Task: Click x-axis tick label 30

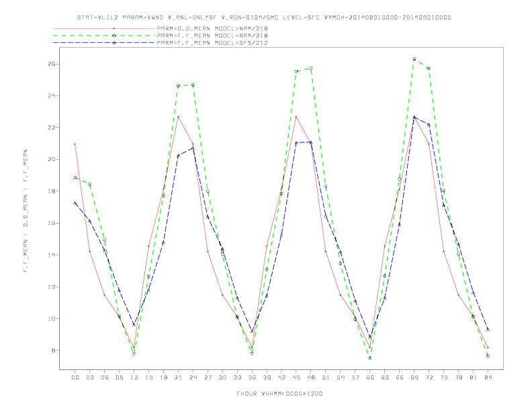Action: click(x=222, y=377)
